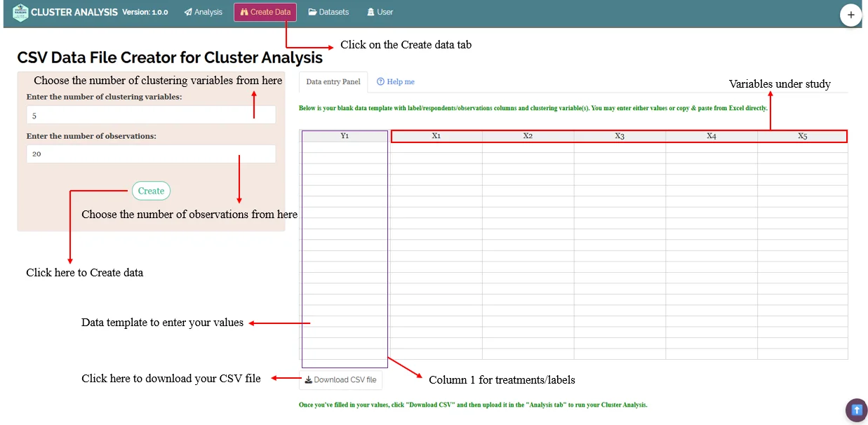Select the X4 column header
The width and height of the screenshot is (868, 425).
(x=712, y=136)
